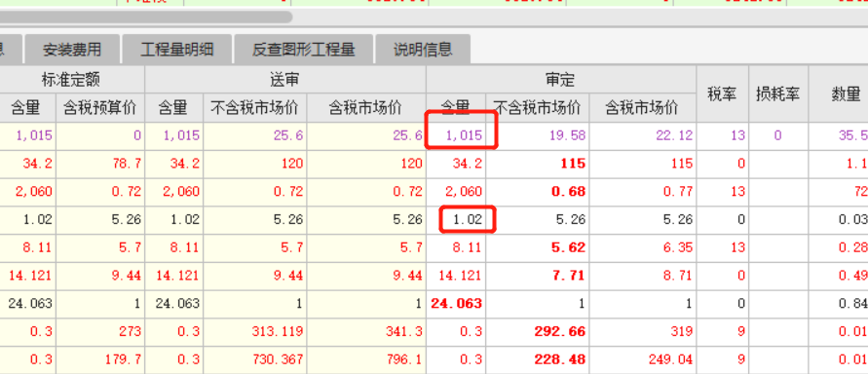The width and height of the screenshot is (868, 374).
Task: Click the cell showing 249.04
Action: click(643, 360)
